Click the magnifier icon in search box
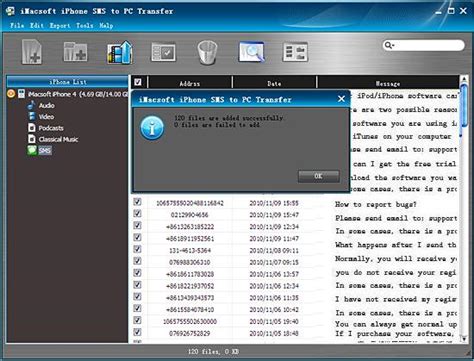This screenshot has width=474, height=361. 389,45
